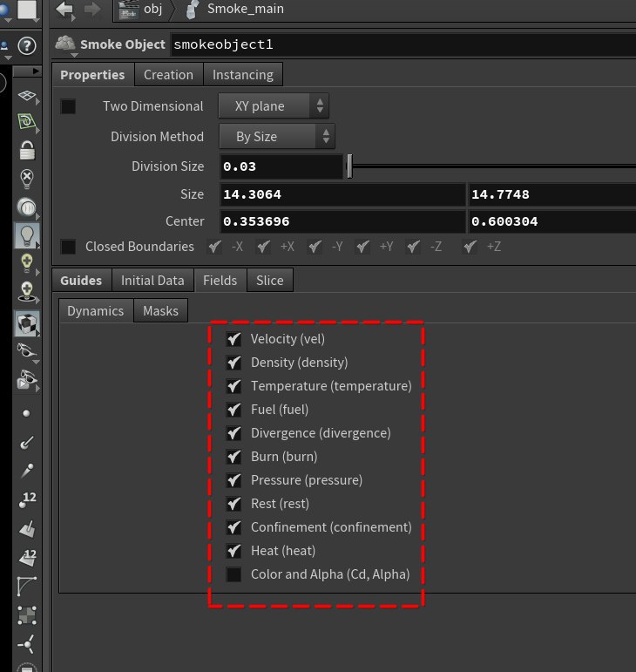Click the Division Size field showing 0.03
The width and height of the screenshot is (636, 672).
[281, 166]
